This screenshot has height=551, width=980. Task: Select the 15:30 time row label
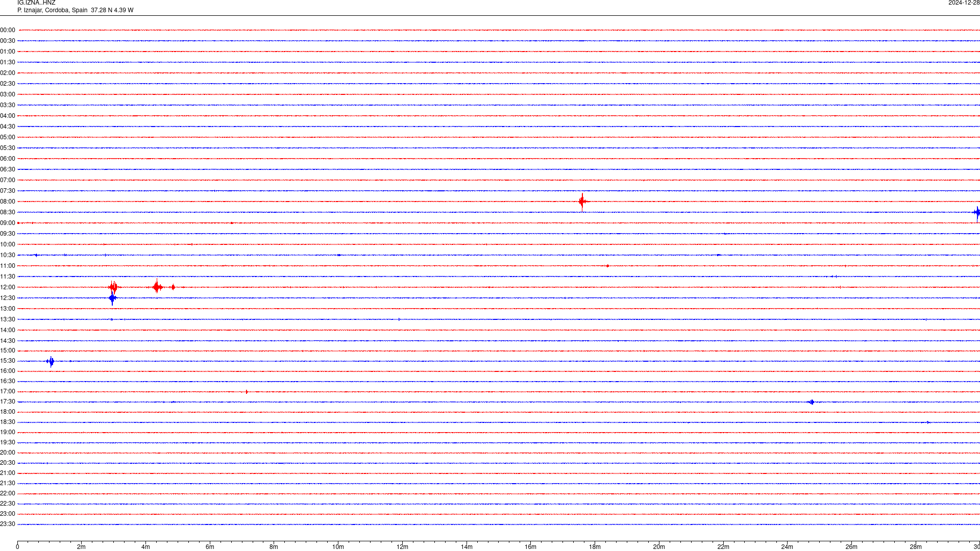coord(8,361)
